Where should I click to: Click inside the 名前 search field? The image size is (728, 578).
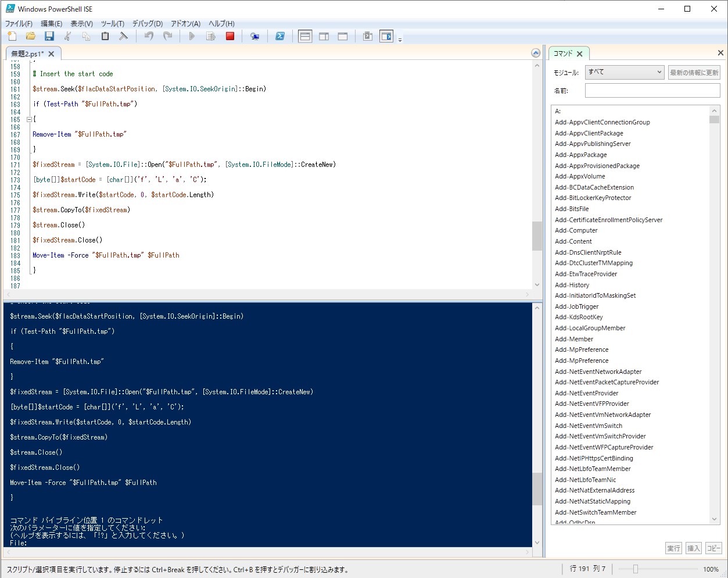point(652,90)
